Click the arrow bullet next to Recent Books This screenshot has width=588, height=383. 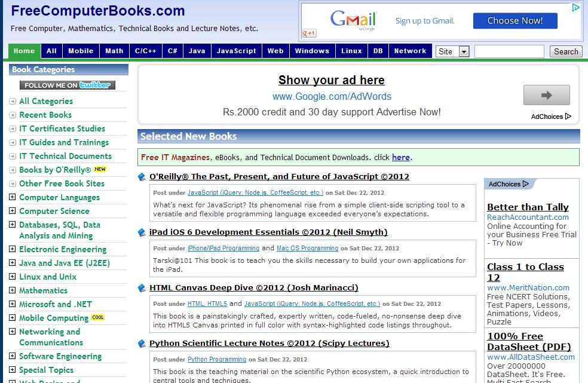(13, 115)
